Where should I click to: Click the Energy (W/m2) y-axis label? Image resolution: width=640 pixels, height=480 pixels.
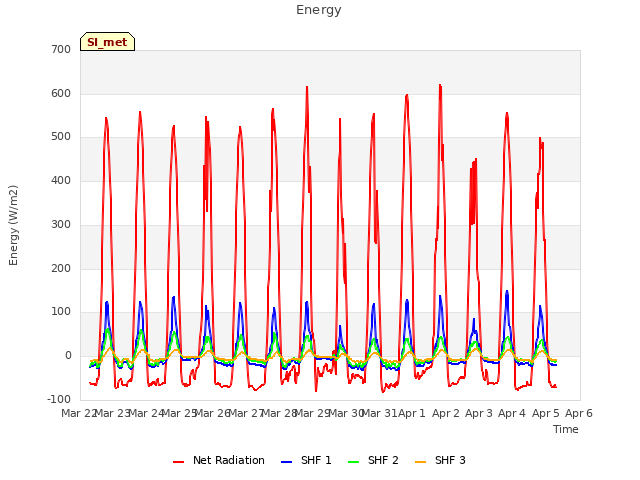coord(13,225)
